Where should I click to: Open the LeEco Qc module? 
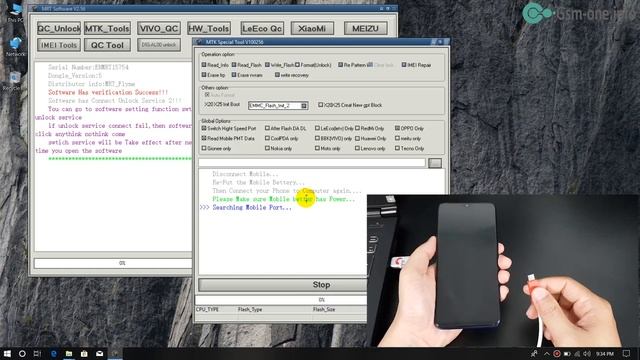262,28
